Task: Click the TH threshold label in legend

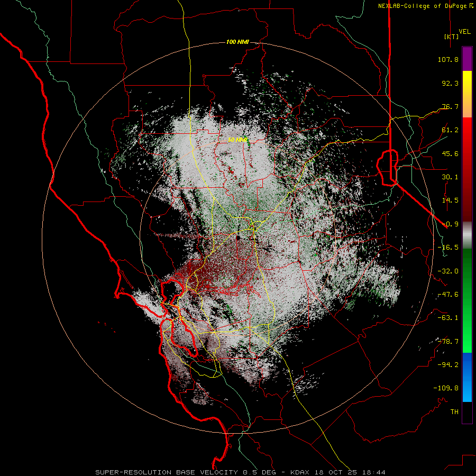Action: 454,412
